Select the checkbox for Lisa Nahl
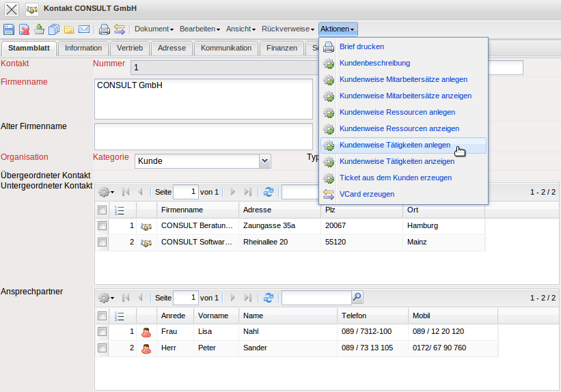561x392 pixels. pos(102,331)
